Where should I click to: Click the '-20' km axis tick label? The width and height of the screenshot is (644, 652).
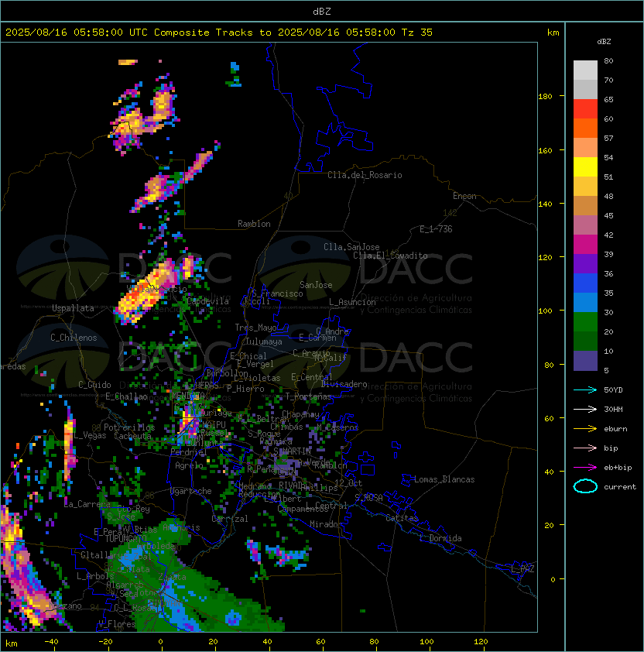coord(105,642)
